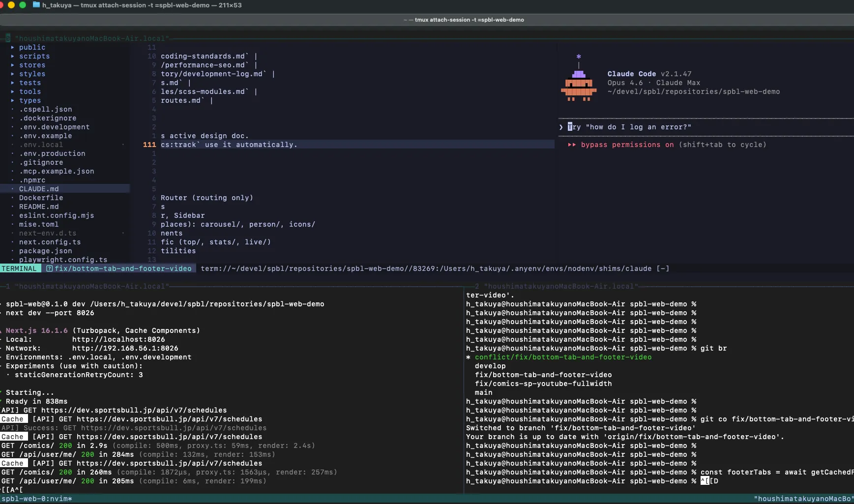Expand the types directory
854x504 pixels.
(x=29, y=100)
